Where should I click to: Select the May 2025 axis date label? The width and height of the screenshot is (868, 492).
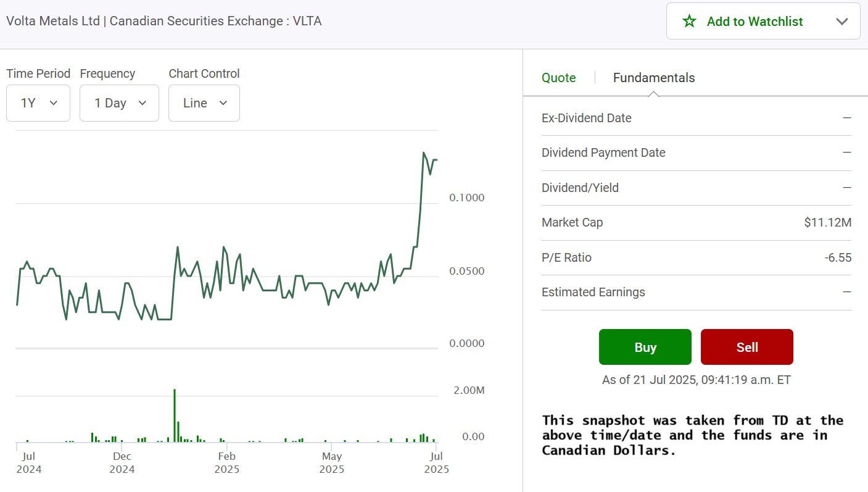[332, 462]
